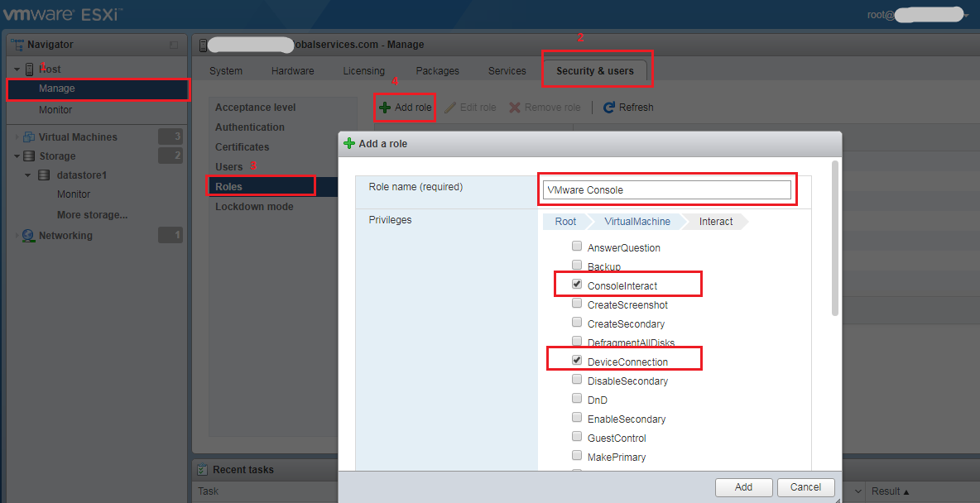Viewport: 980px width, 503px height.
Task: Open the Hardware tab
Action: coord(292,71)
